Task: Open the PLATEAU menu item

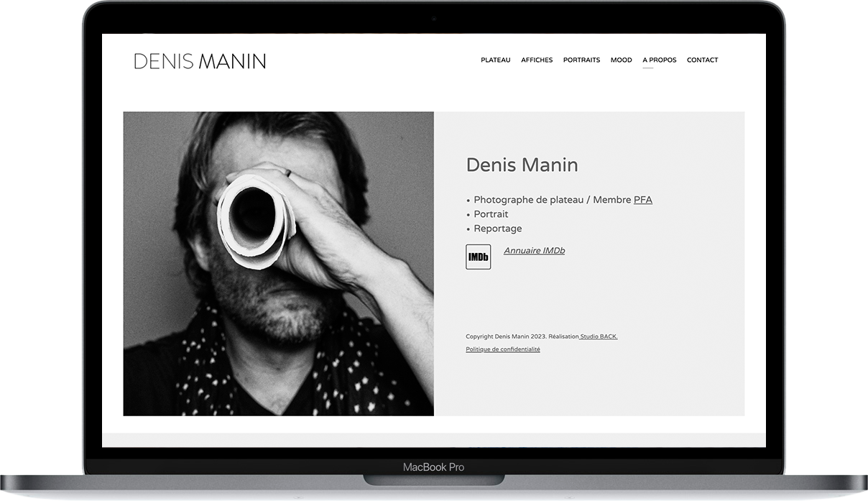Action: tap(496, 60)
